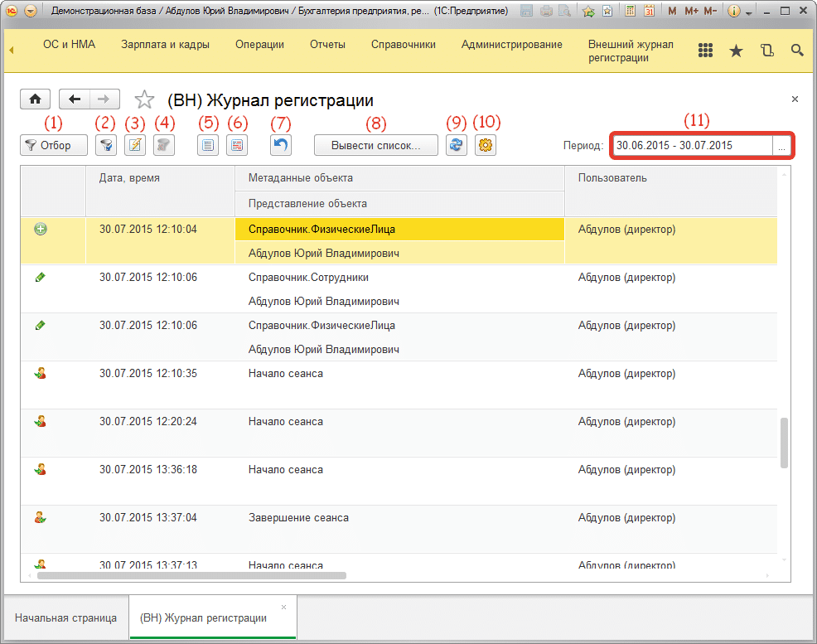Click the refresh list icon in toolbar
This screenshot has width=817, height=644.
click(x=456, y=146)
